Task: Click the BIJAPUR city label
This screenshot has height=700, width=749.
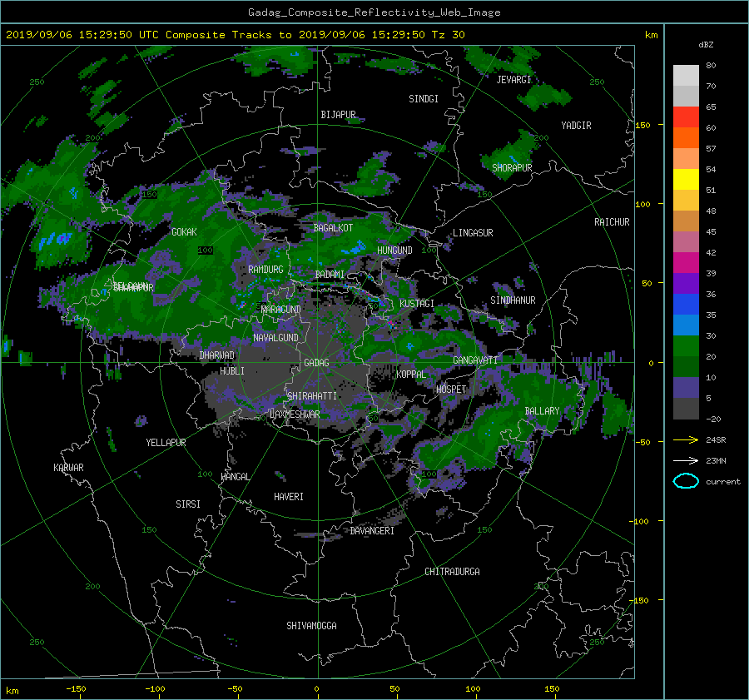Action: 338,115
